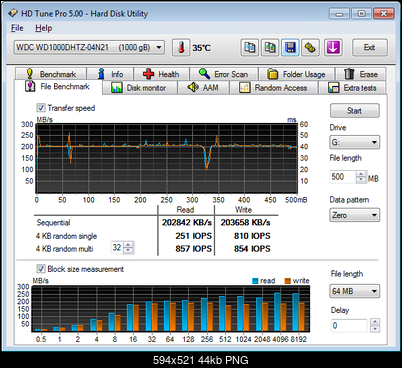Click the Exit button
This screenshot has height=368, width=402.
370,47
